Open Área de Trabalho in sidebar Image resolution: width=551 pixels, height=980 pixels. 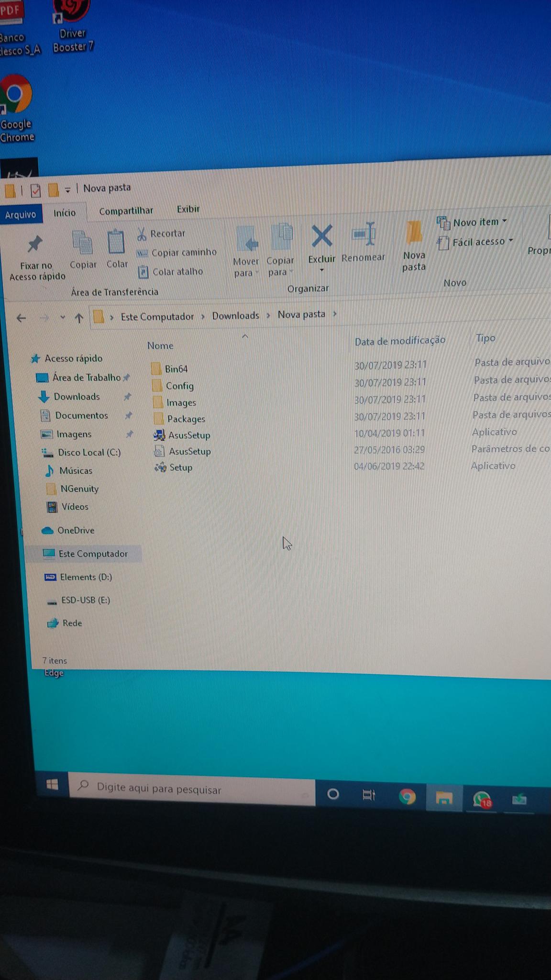click(79, 378)
